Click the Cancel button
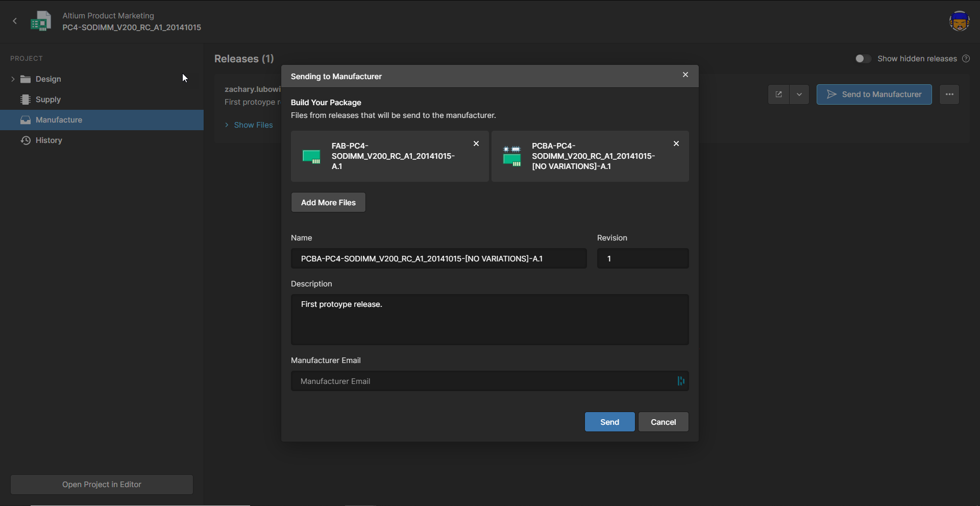The height and width of the screenshot is (506, 980). click(664, 422)
